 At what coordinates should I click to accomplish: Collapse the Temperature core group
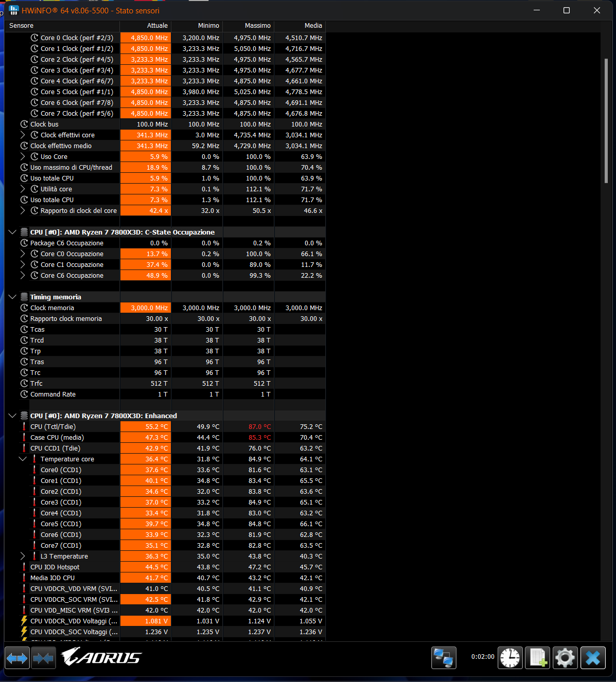23,459
